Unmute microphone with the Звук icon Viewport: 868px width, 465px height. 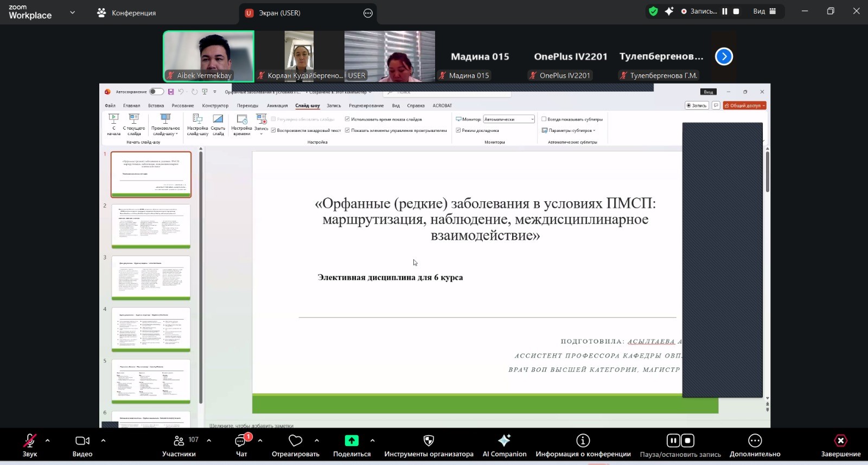point(30,441)
